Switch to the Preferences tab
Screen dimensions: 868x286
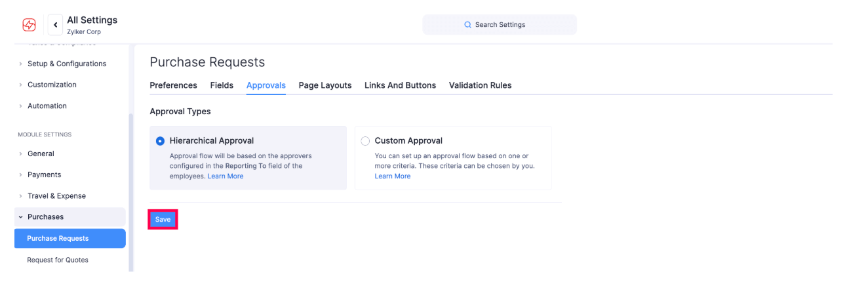173,85
